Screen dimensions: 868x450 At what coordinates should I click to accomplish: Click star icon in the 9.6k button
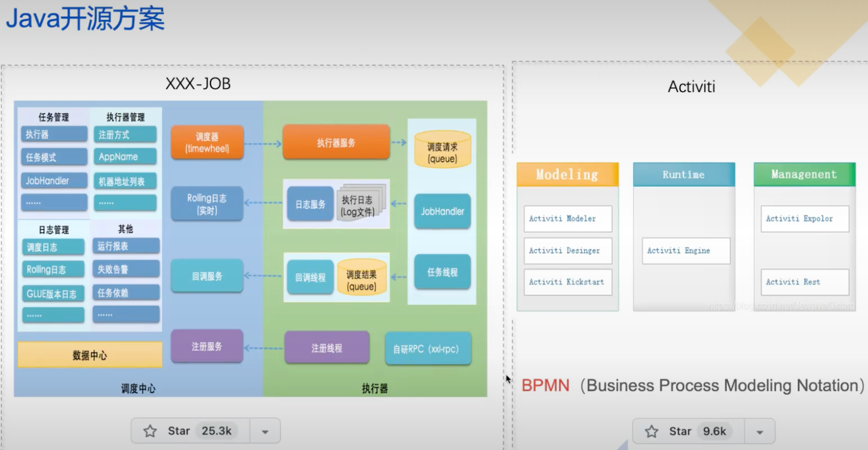(x=652, y=431)
